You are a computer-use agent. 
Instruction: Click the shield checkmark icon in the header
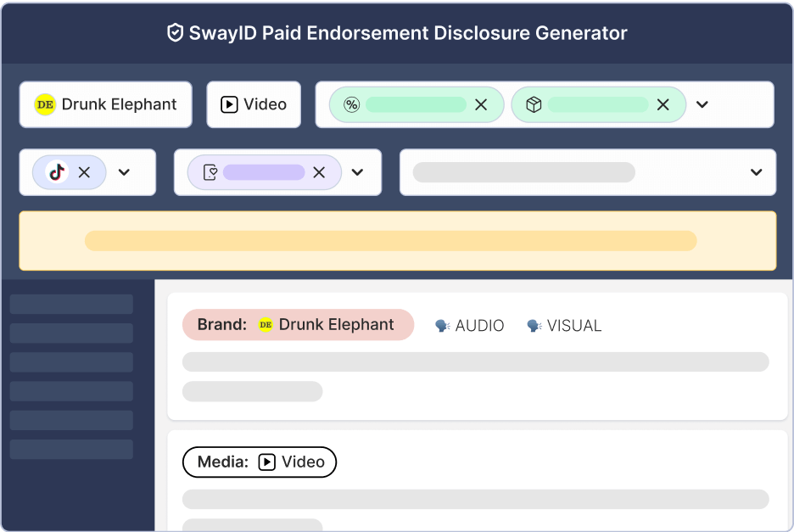(175, 33)
